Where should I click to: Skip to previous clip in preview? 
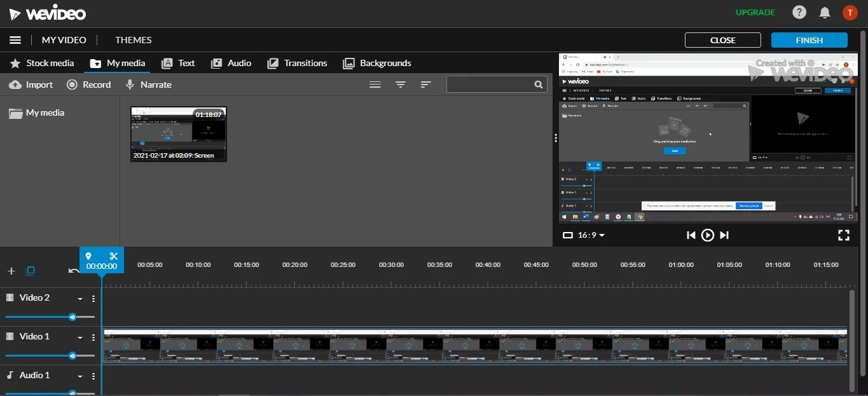click(691, 235)
